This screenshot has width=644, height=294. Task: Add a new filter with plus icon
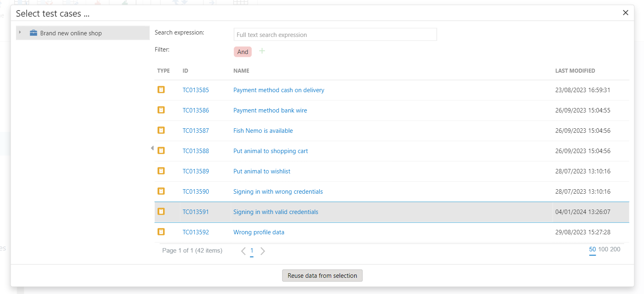(x=262, y=51)
